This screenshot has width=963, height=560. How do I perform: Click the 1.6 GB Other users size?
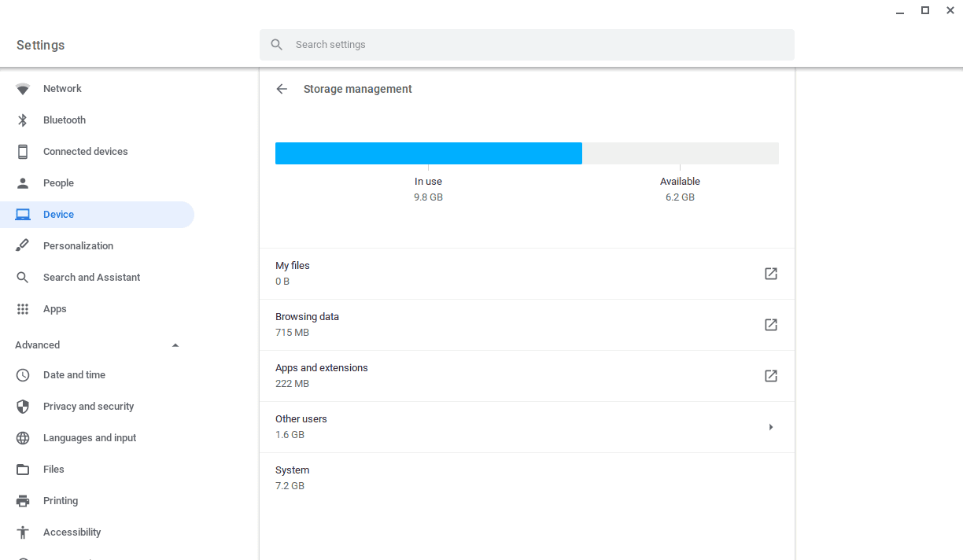click(290, 435)
